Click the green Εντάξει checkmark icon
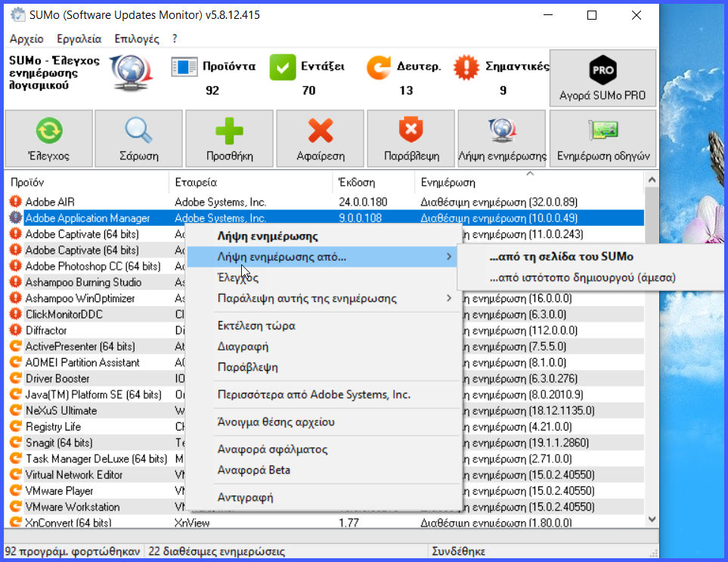Image resolution: width=728 pixels, height=562 pixels. tap(282, 66)
